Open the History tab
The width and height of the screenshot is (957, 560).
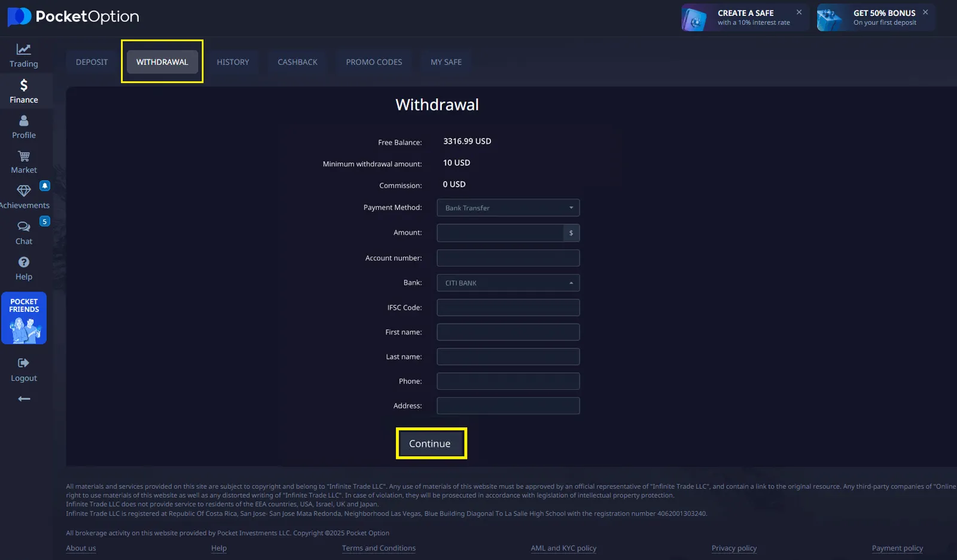point(233,62)
